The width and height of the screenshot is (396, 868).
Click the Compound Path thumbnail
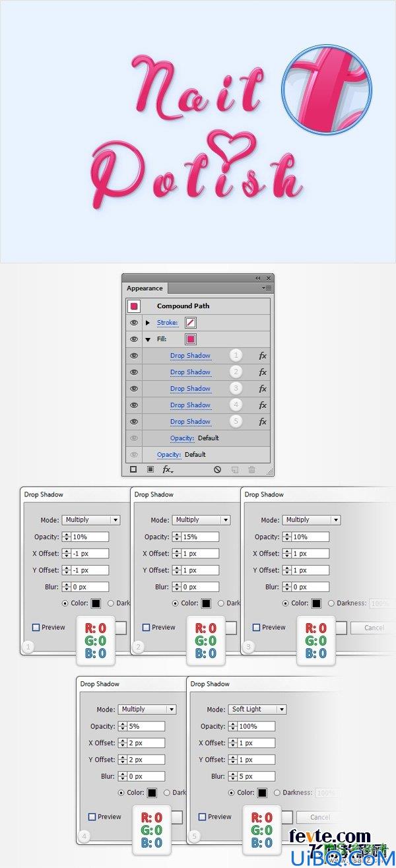click(134, 306)
